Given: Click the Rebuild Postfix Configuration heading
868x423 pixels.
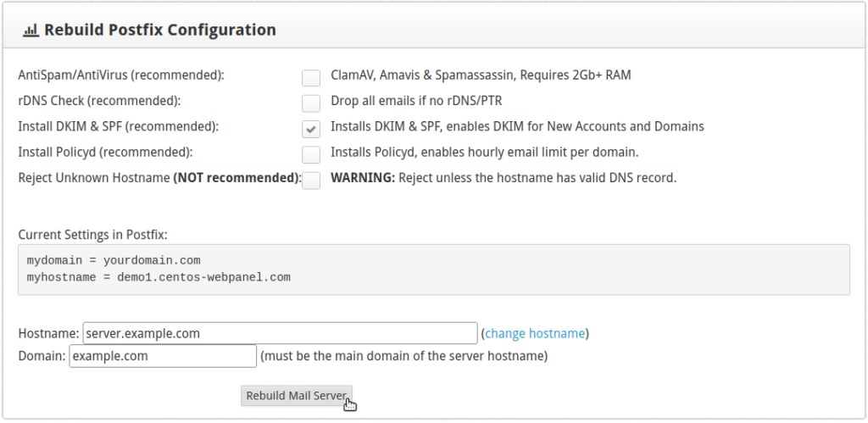Looking at the screenshot, I should point(160,31).
